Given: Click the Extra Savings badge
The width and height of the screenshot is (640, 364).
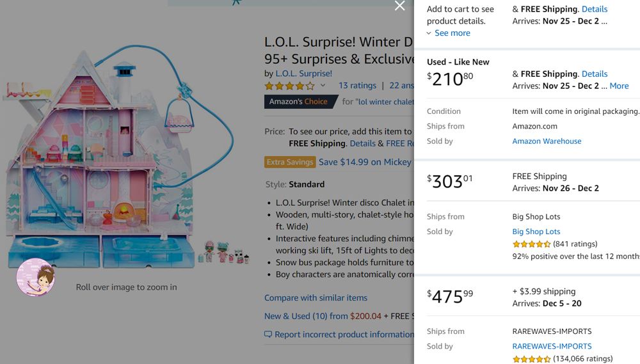Looking at the screenshot, I should 290,162.
